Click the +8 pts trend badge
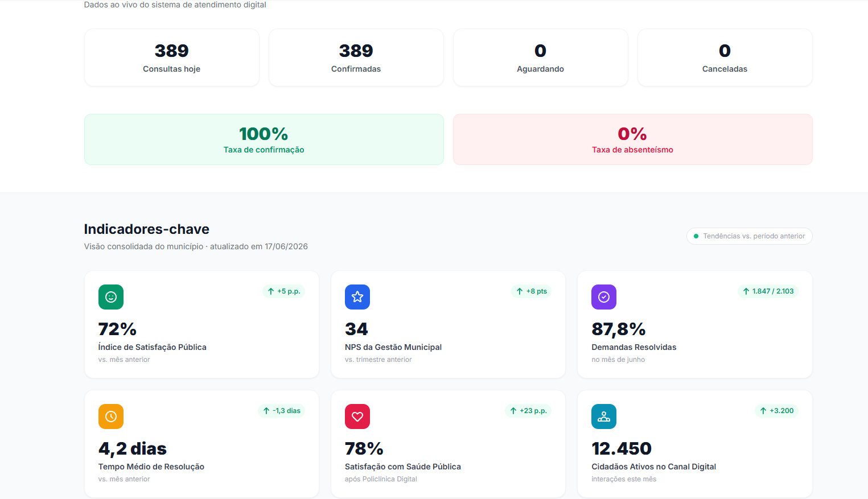The height and width of the screenshot is (499, 868). click(x=531, y=291)
